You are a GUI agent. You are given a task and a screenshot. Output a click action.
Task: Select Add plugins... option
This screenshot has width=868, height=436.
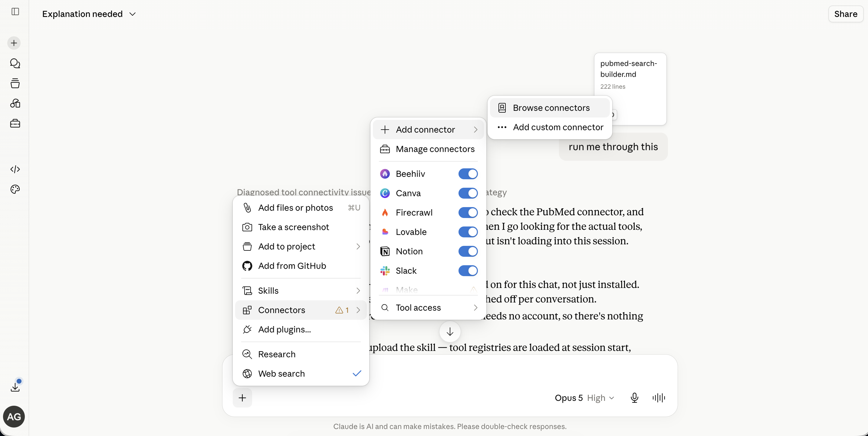pyautogui.click(x=301, y=329)
